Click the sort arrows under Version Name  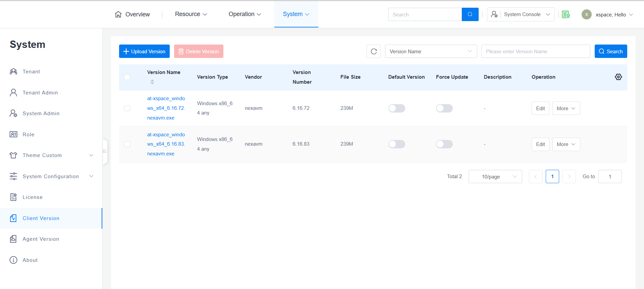pyautogui.click(x=152, y=82)
